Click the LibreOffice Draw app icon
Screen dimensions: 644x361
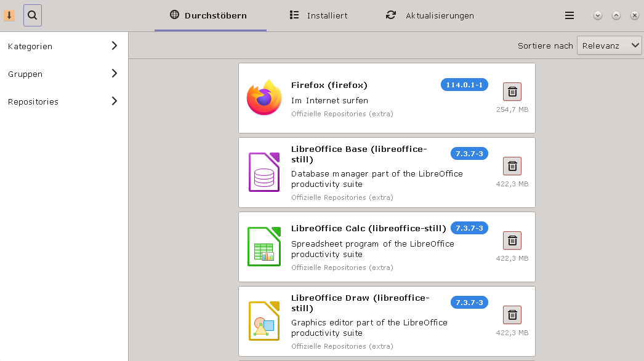pos(264,321)
